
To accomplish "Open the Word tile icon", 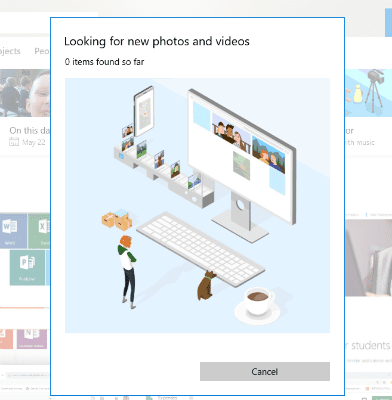I will [x=13, y=231].
